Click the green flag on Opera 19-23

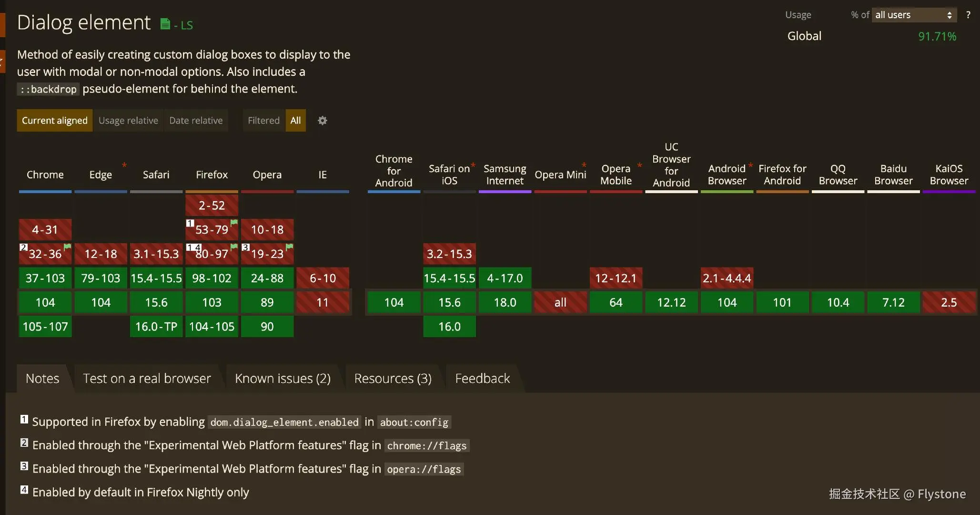pos(289,247)
